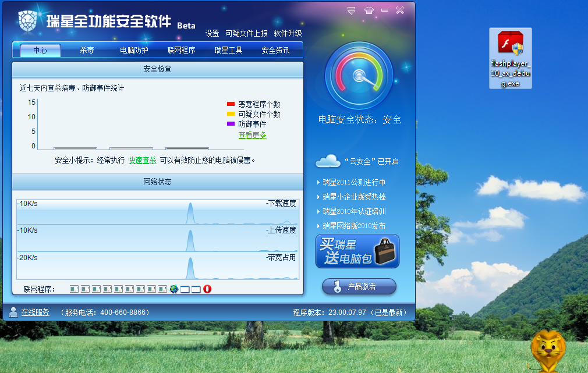Click the Rising lion shield logo
This screenshot has width=588, height=373.
click(28, 20)
